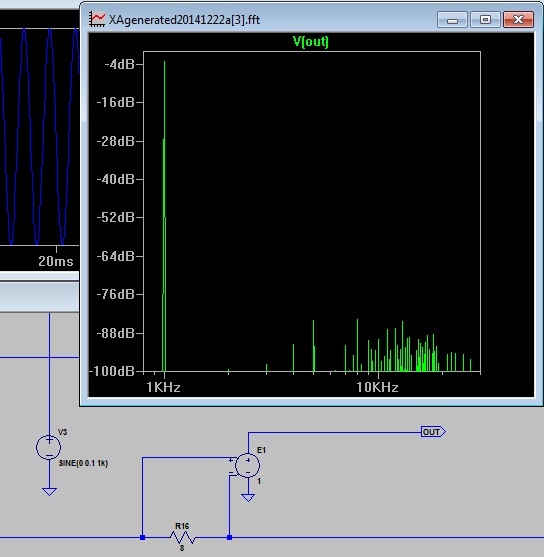Select the V(out) trace label
Image resolution: width=544 pixels, height=557 pixels.
311,42
